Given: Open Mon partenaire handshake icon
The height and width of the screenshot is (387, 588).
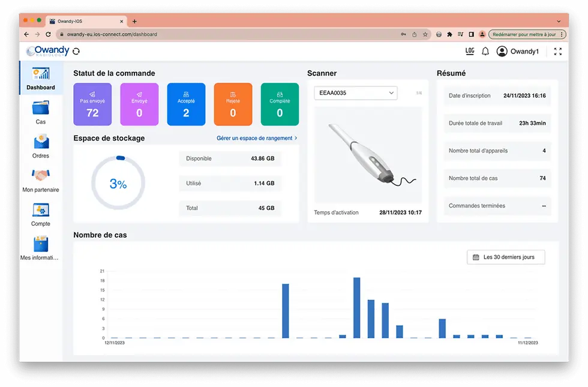Looking at the screenshot, I should pos(41,175).
